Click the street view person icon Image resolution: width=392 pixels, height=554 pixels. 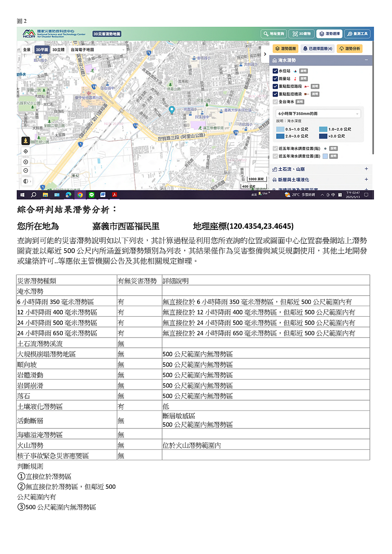[x=25, y=140]
